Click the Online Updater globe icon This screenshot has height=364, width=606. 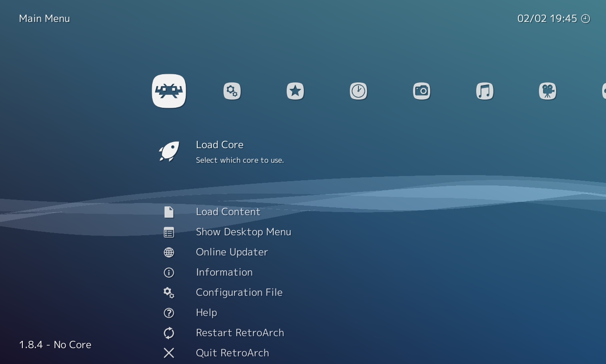pos(169,252)
